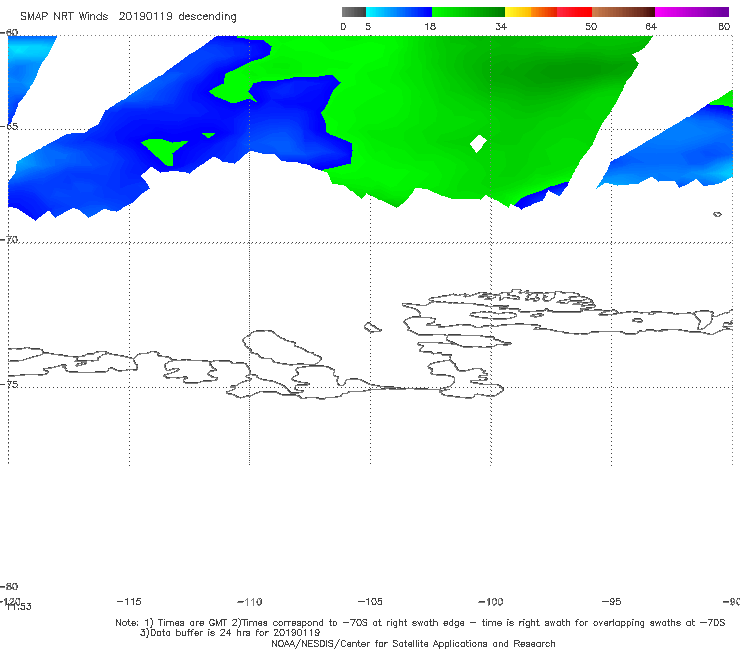Click the 'SMAP NRT Winds 20190119 descending' title
Viewport: 740px width, 650px height.
tap(128, 17)
